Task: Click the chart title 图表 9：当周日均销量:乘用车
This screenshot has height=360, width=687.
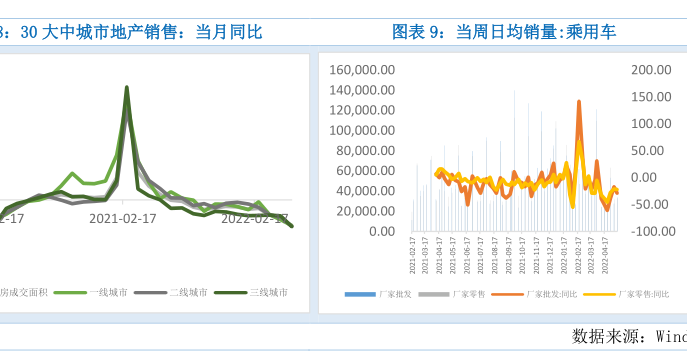Action: tap(504, 32)
